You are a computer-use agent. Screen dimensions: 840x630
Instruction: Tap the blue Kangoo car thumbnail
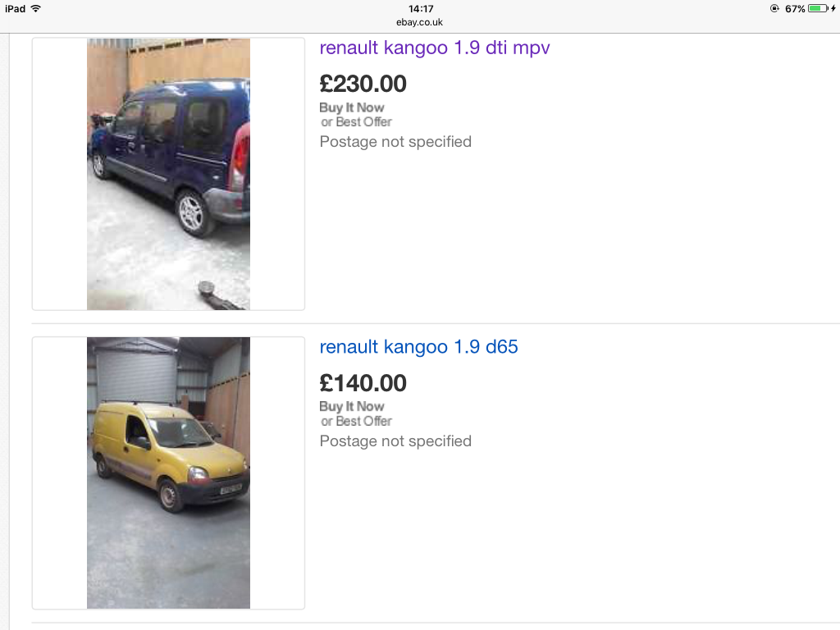tap(168, 174)
